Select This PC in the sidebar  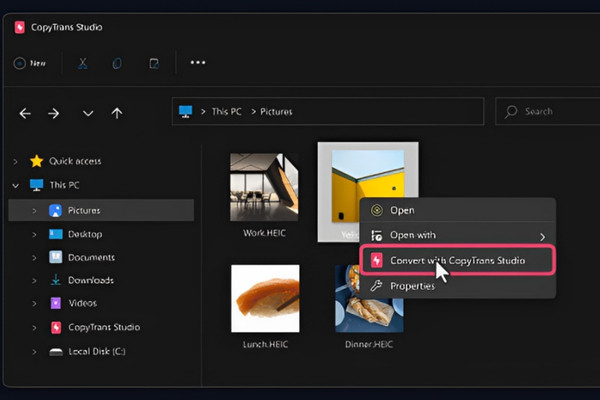pyautogui.click(x=64, y=185)
